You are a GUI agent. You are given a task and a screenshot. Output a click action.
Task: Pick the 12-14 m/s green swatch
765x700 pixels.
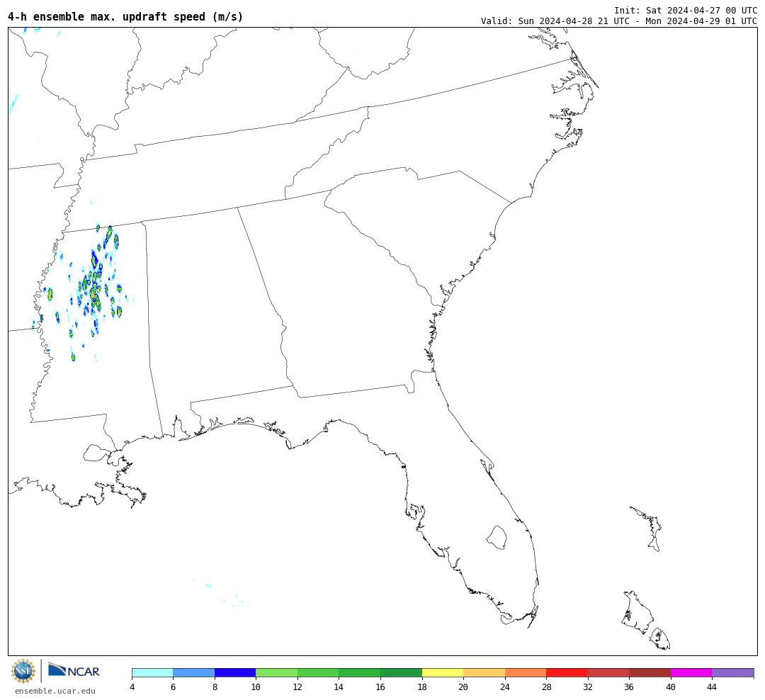[318, 672]
